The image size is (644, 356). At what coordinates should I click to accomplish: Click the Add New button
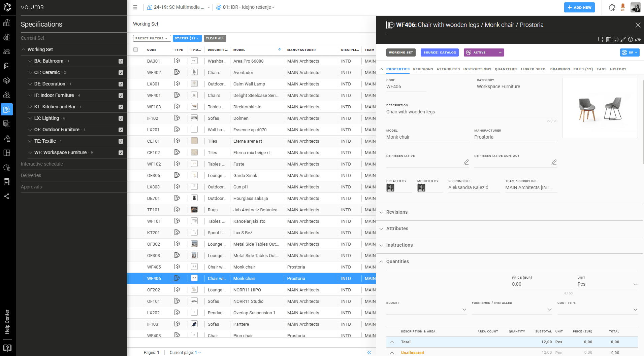[579, 7]
